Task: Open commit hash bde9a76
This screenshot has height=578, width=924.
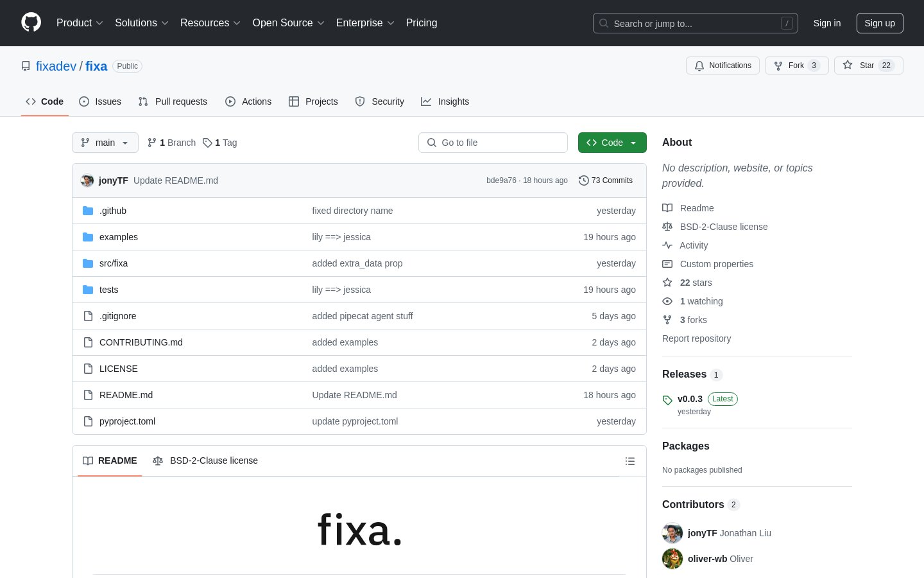Action: 501,180
